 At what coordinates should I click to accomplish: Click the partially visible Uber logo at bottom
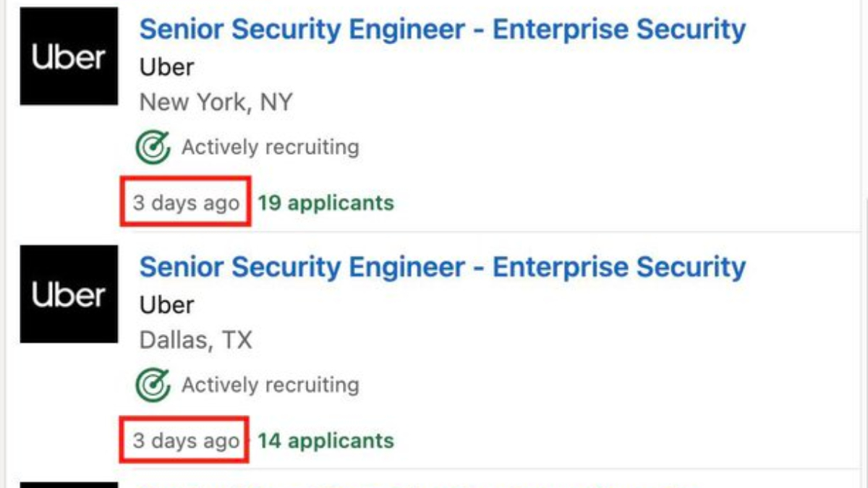pyautogui.click(x=69, y=484)
